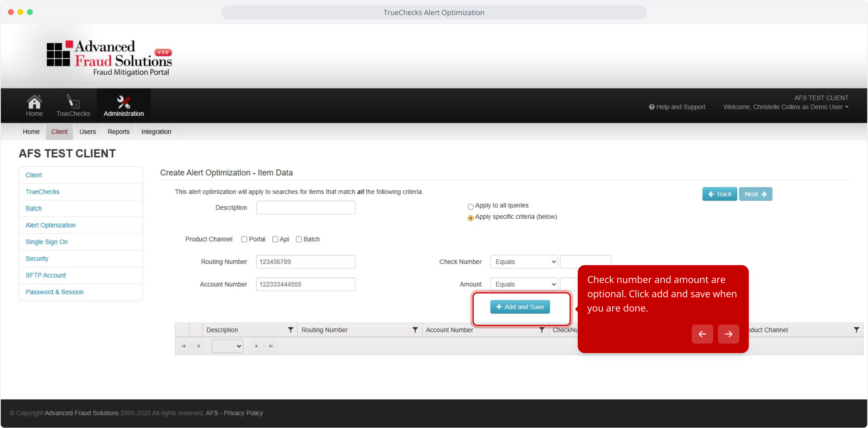The width and height of the screenshot is (868, 428).
Task: Check the Batch product channel checkbox
Action: click(299, 239)
